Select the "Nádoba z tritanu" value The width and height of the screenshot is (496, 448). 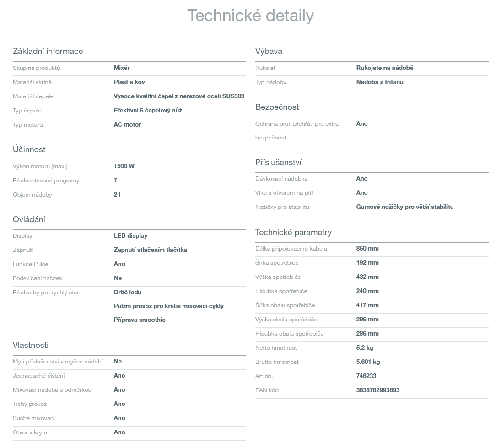point(380,82)
